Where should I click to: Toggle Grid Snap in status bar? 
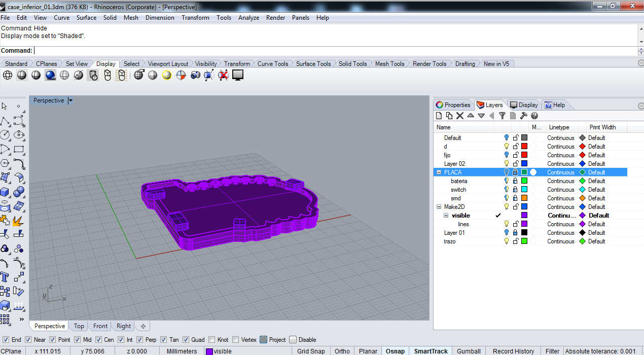(311, 351)
